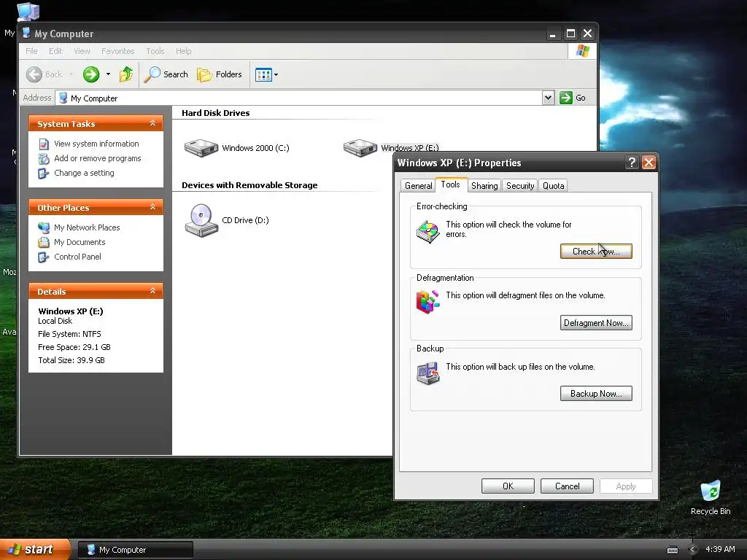Screen dimensions: 747x560
Task: Click the green Go button
Action: [x=573, y=98]
